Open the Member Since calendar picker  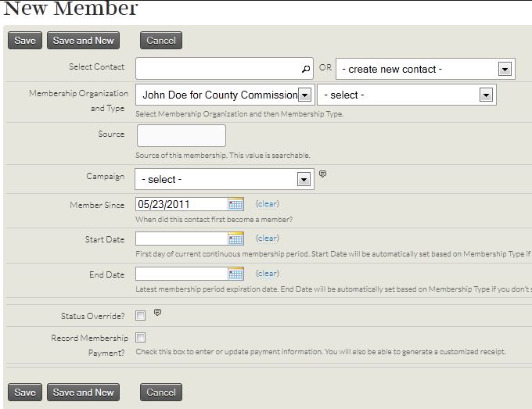click(x=235, y=204)
